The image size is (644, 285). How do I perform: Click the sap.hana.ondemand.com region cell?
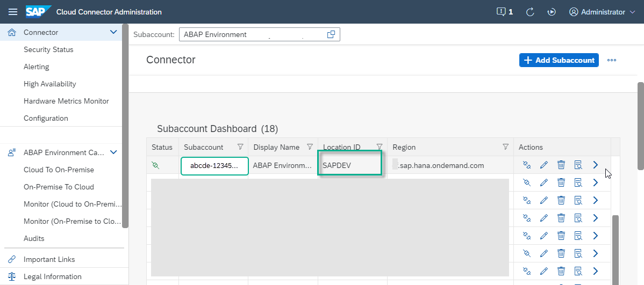[x=450, y=166]
